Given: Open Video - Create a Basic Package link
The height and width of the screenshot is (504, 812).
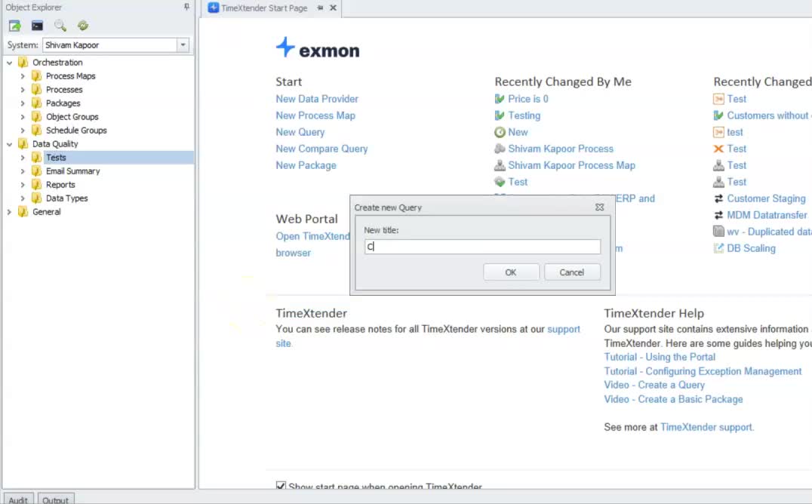Looking at the screenshot, I should click(673, 399).
